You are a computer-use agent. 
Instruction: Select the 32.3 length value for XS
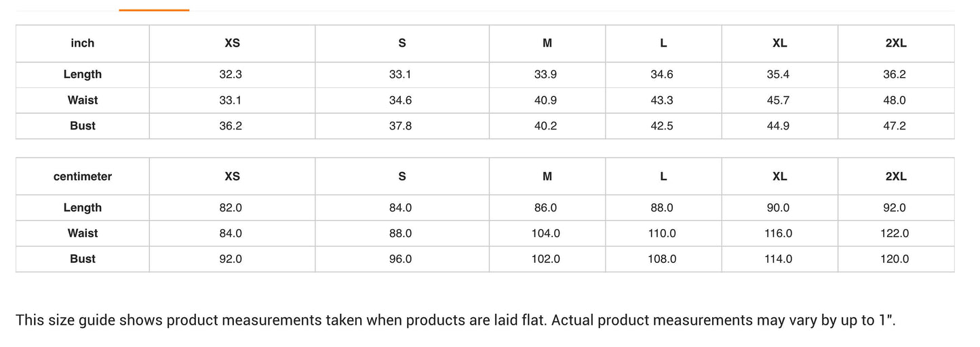pyautogui.click(x=231, y=75)
